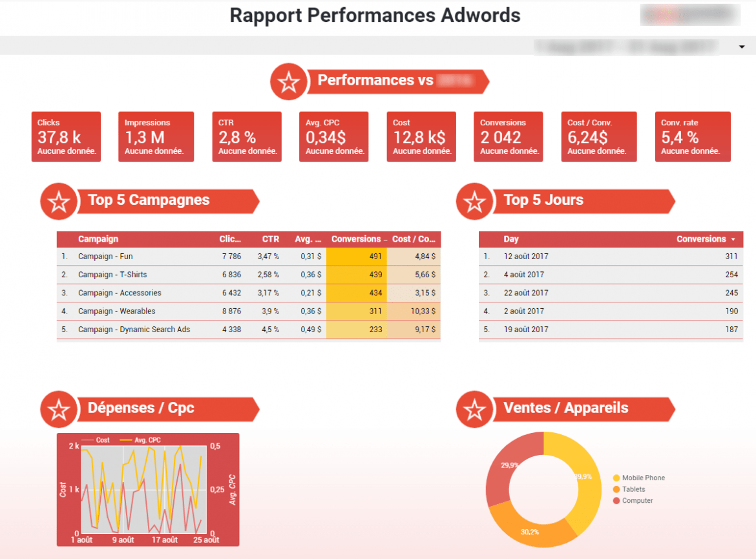Image resolution: width=756 pixels, height=559 pixels.
Task: Open the date range dropdown arrow
Action: coord(742,47)
